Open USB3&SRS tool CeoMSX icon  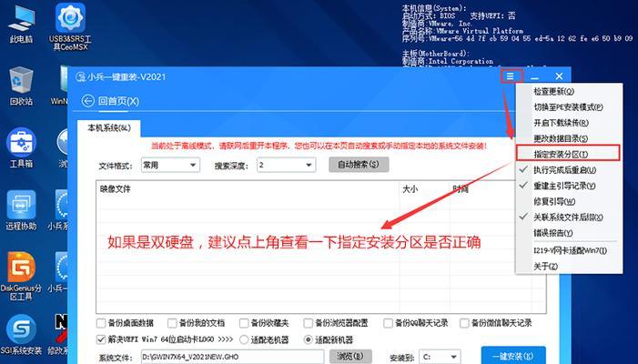70,26
